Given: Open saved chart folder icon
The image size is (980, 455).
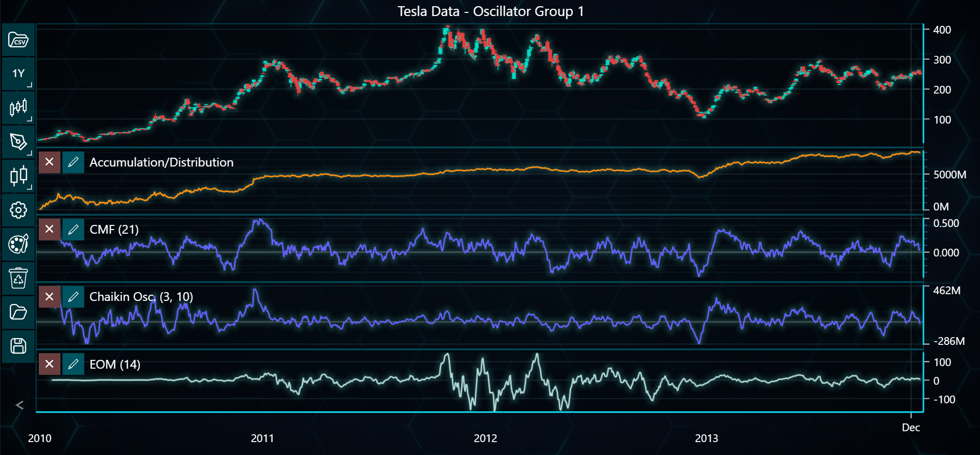Looking at the screenshot, I should tap(19, 312).
